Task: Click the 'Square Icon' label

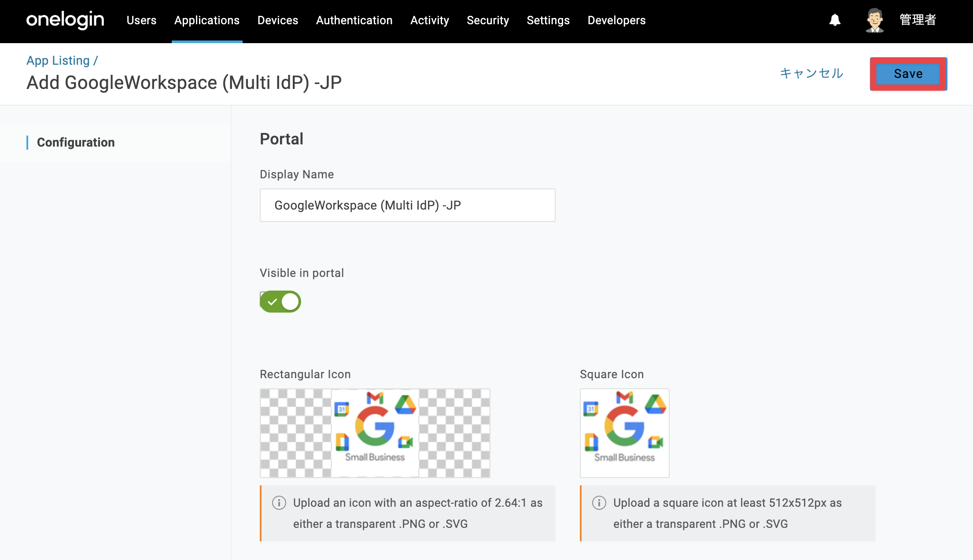Action: click(x=612, y=374)
